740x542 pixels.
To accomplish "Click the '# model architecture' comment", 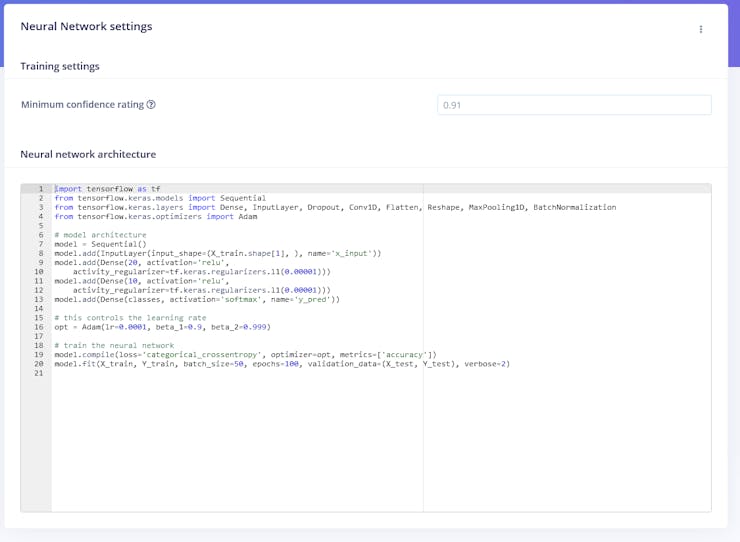I will [x=100, y=235].
